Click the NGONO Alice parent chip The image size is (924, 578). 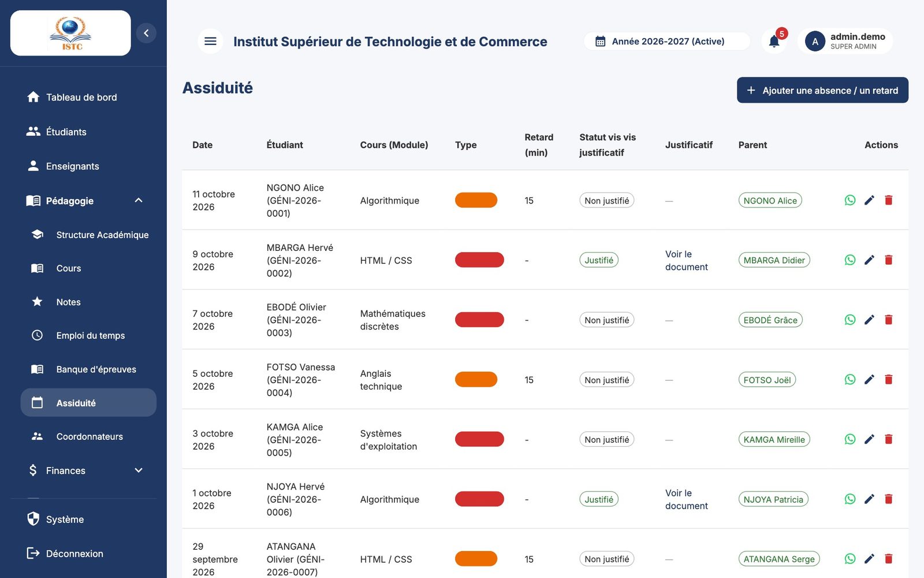click(x=770, y=201)
